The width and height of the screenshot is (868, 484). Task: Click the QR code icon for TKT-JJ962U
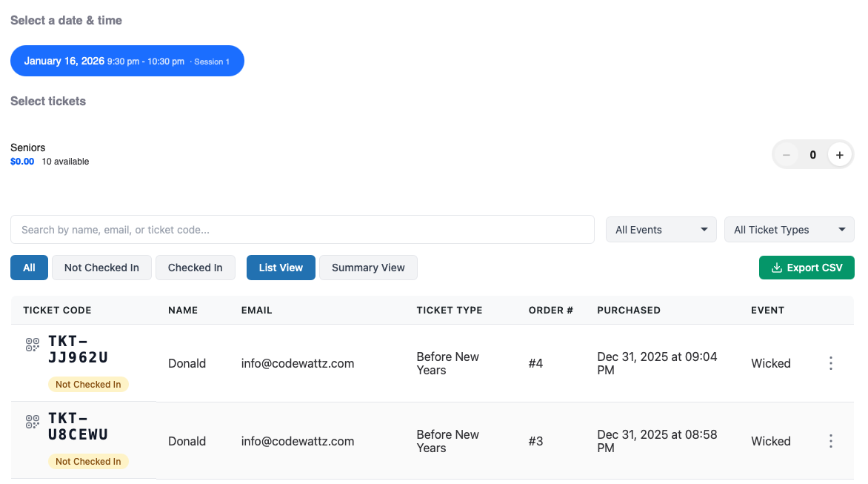click(32, 344)
